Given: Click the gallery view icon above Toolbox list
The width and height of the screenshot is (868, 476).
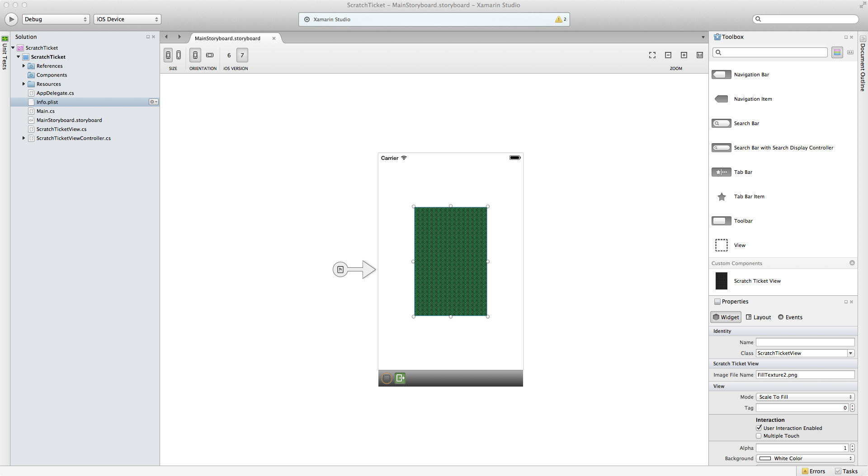Looking at the screenshot, I should pyautogui.click(x=837, y=52).
